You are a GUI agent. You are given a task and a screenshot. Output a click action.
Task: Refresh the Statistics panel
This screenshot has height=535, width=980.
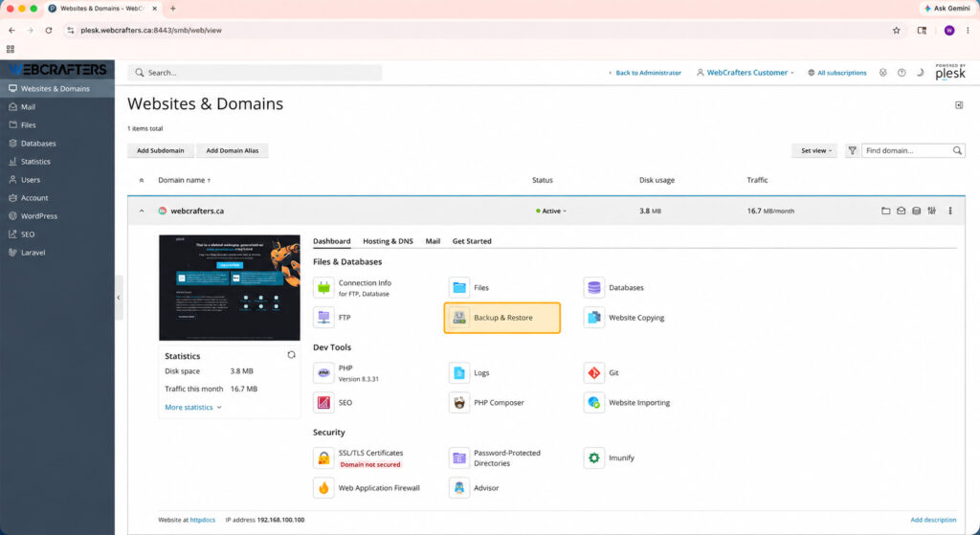coord(291,355)
